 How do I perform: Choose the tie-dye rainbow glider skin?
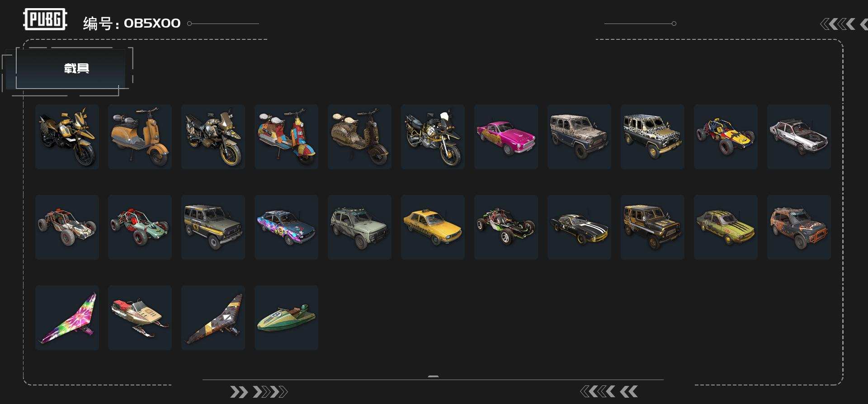[x=67, y=318]
